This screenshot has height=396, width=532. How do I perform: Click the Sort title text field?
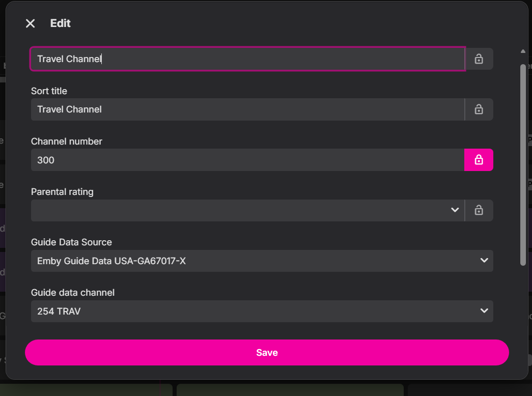point(247,109)
